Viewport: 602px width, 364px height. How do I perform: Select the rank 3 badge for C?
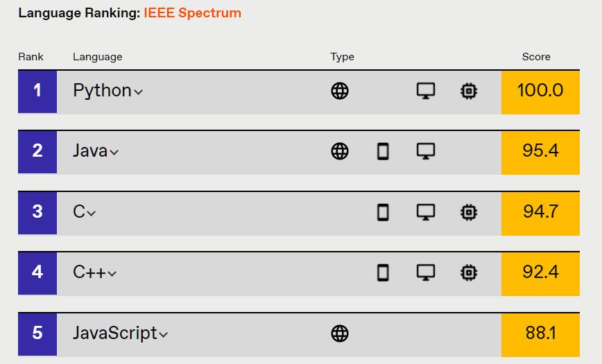pos(37,213)
